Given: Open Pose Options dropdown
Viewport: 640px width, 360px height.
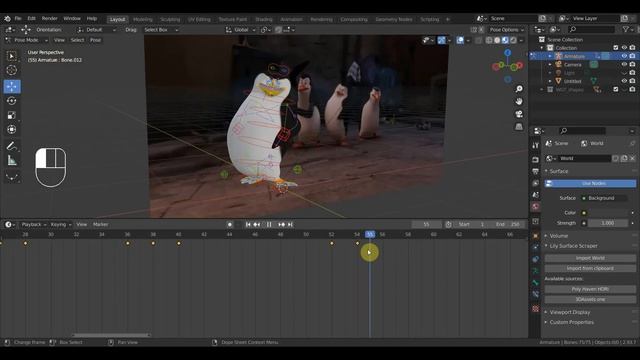Looking at the screenshot, I should pyautogui.click(x=507, y=30).
